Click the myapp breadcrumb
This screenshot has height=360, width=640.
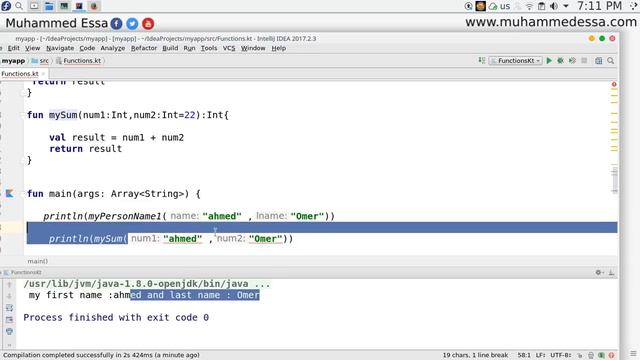(x=13, y=60)
